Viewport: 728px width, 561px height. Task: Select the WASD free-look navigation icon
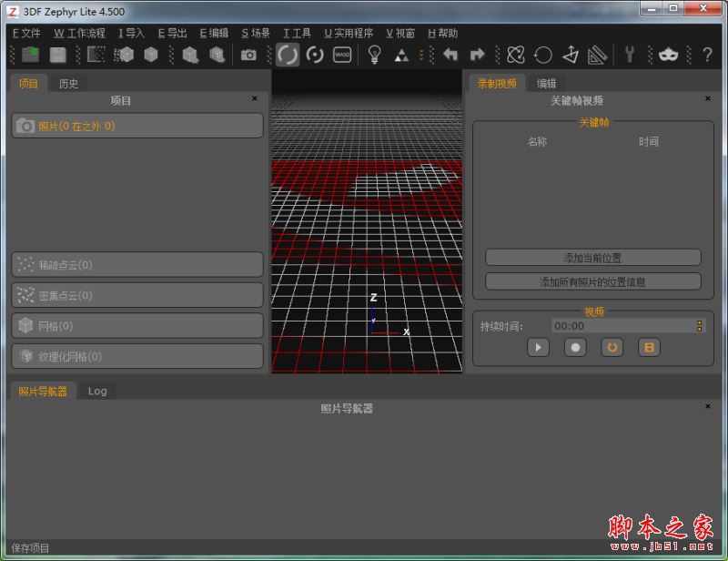(x=342, y=55)
